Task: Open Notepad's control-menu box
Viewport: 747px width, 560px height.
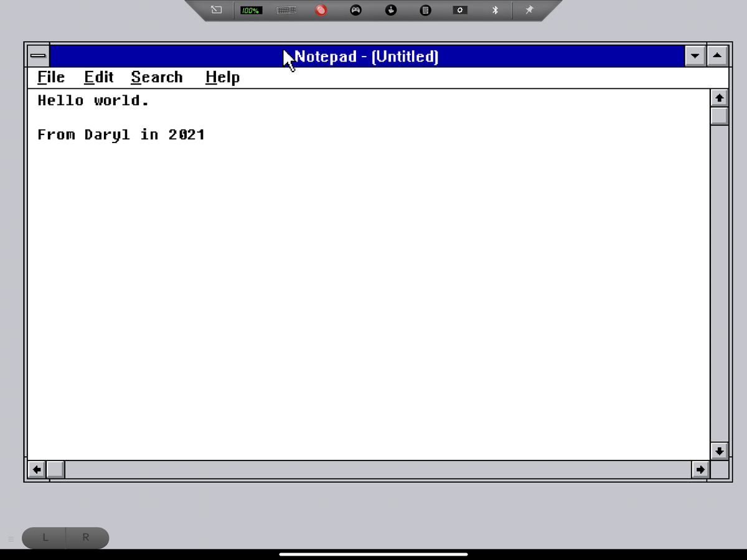Action: pyautogui.click(x=38, y=55)
